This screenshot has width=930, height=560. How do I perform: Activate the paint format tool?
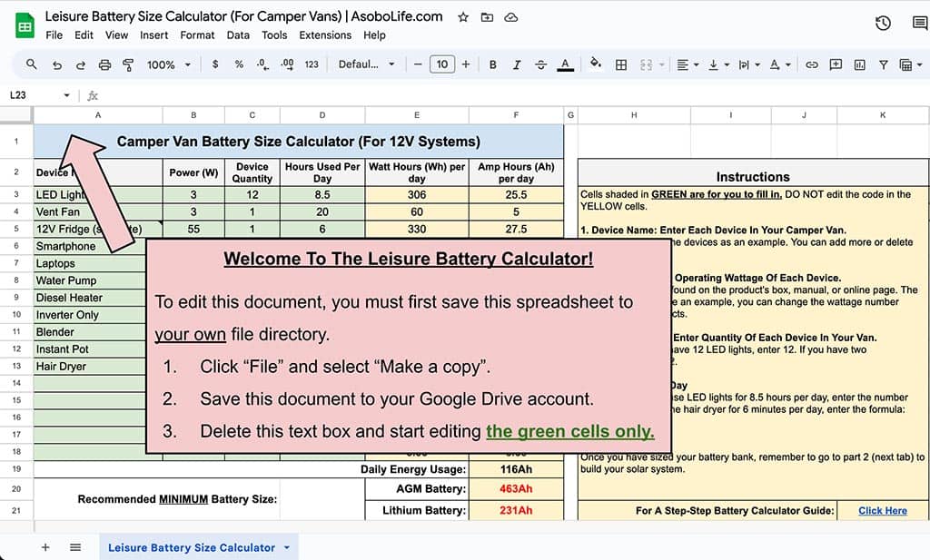click(x=128, y=64)
